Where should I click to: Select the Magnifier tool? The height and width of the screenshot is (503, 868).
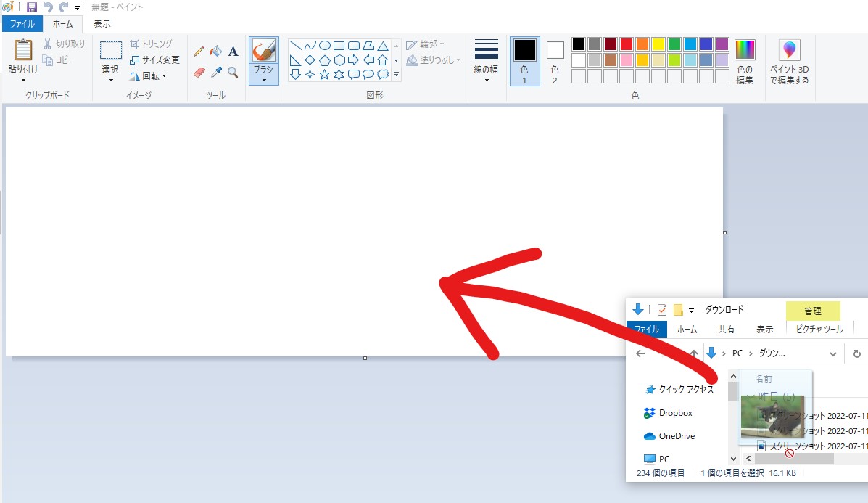233,73
